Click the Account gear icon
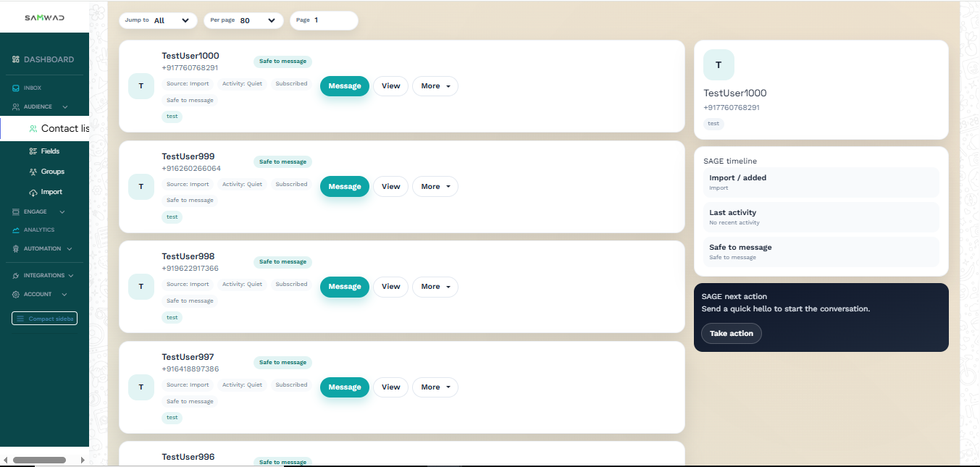 click(16, 295)
